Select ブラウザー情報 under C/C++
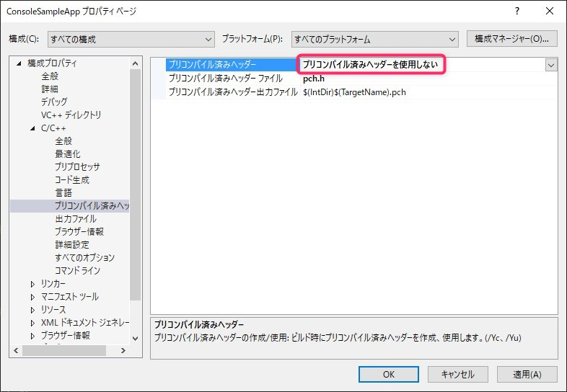 (79, 231)
